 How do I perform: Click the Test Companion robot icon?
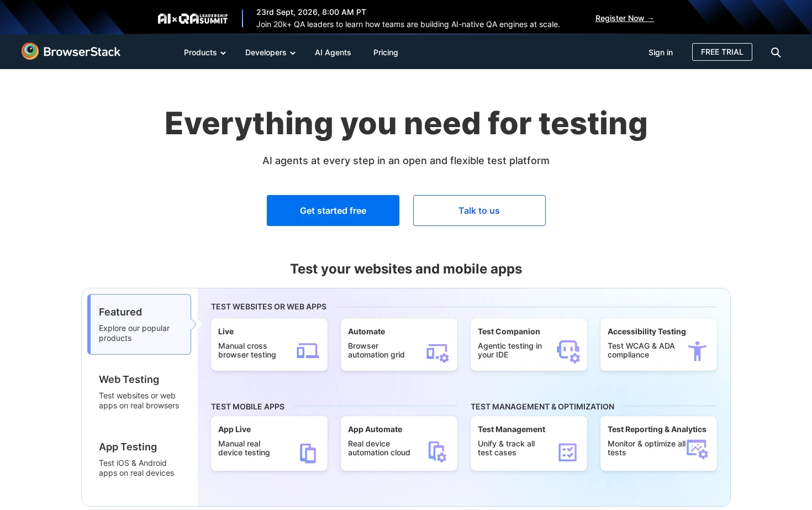coord(568,351)
